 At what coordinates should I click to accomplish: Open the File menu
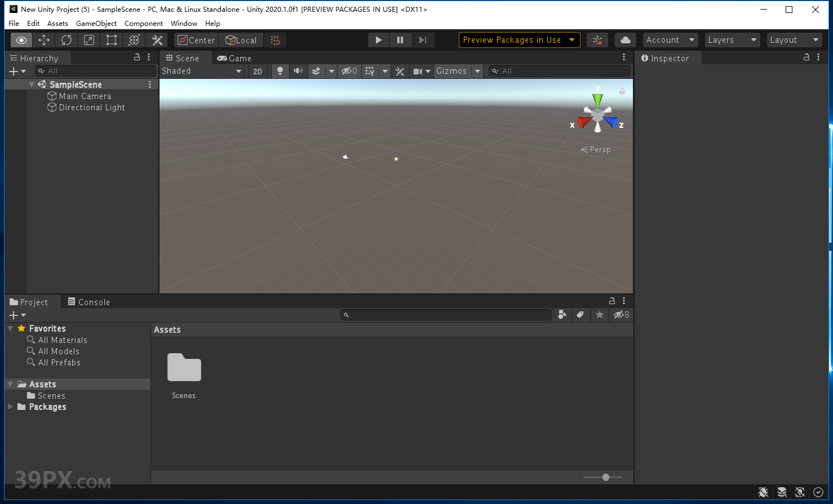point(14,24)
